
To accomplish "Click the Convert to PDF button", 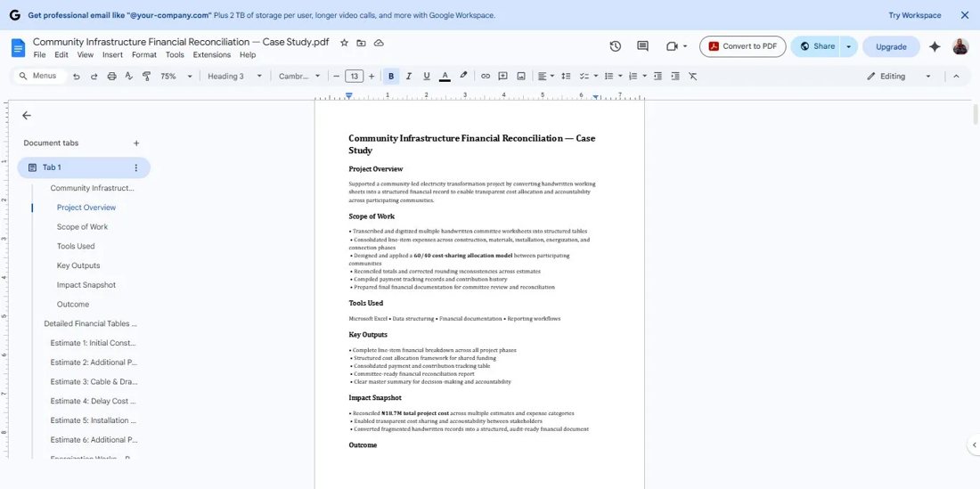I will [742, 46].
